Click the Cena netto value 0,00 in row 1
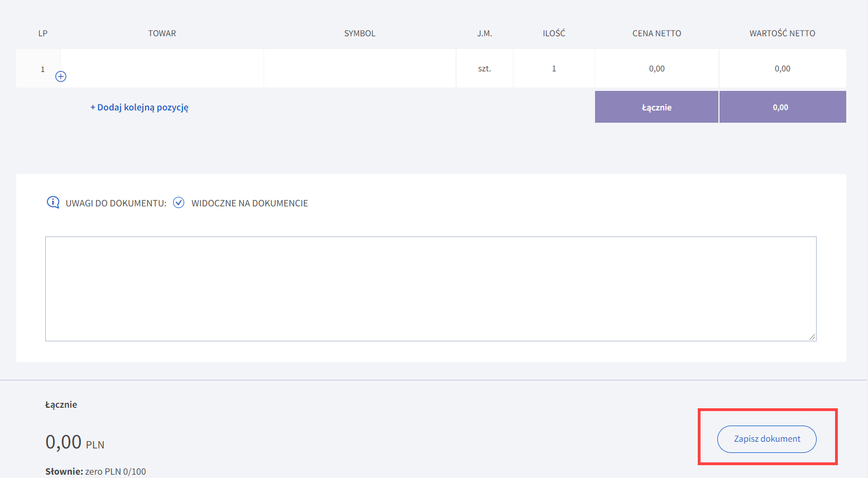Image resolution: width=868 pixels, height=478 pixels. point(656,69)
